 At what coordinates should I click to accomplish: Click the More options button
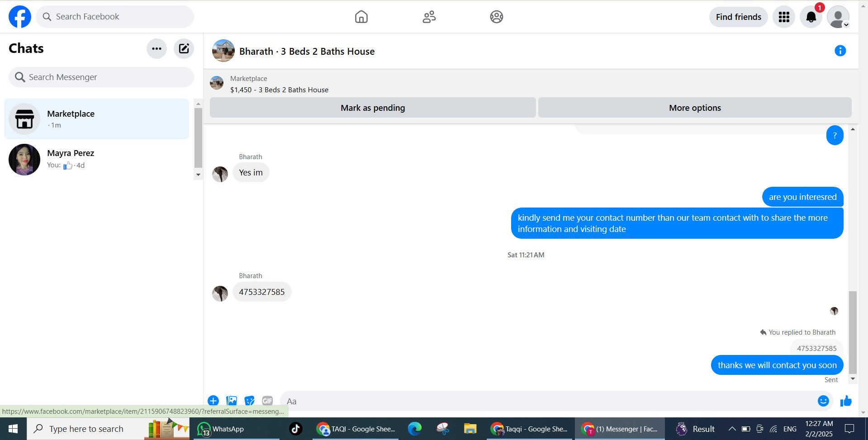[695, 108]
